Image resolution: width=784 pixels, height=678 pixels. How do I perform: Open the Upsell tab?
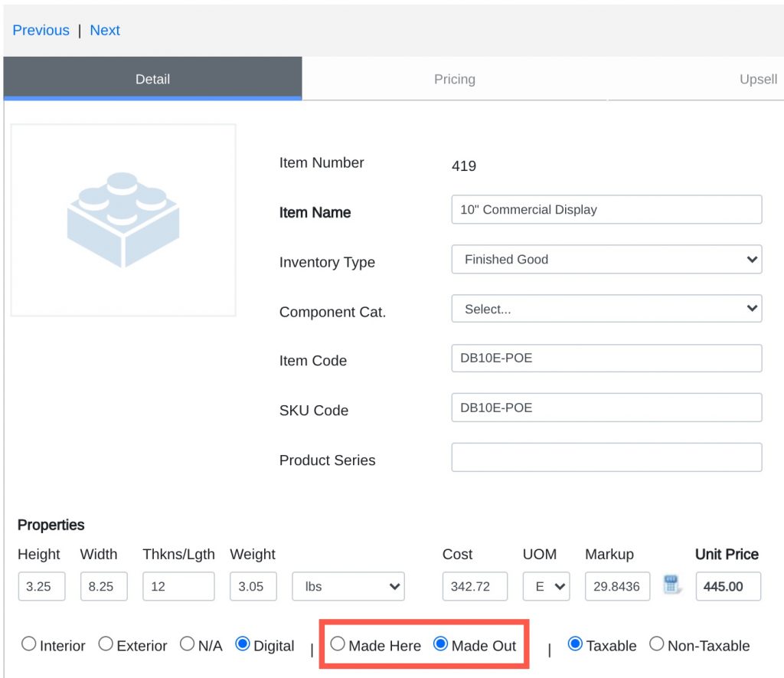758,79
